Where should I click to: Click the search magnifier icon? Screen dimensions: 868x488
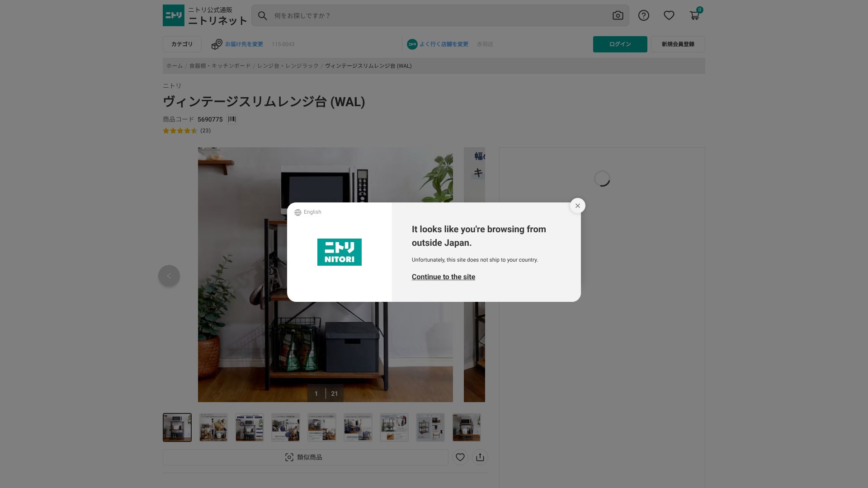[263, 16]
